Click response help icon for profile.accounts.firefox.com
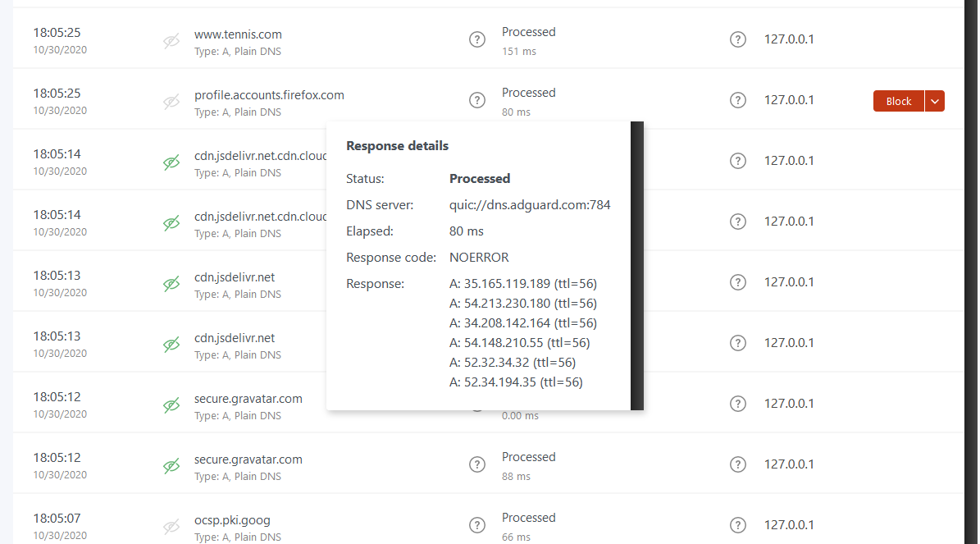980x544 pixels. (476, 100)
